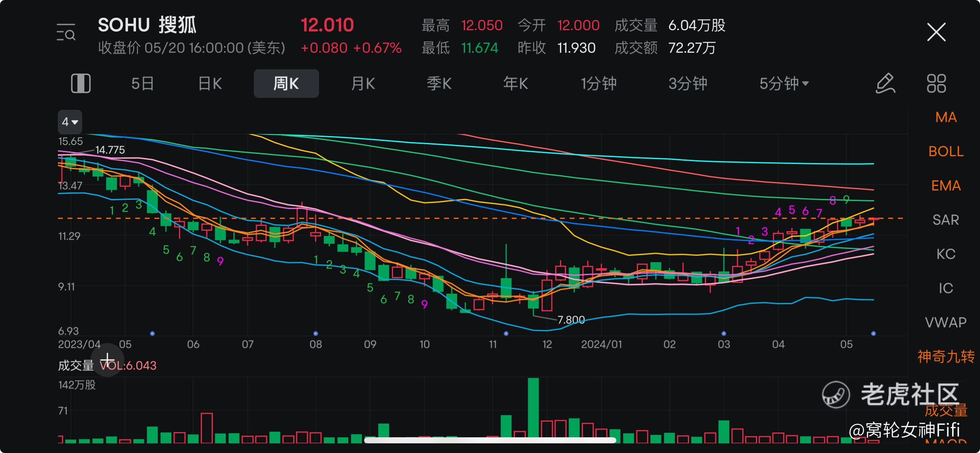This screenshot has width=980, height=453.
Task: Enable the SAR indicator
Action: (x=946, y=220)
